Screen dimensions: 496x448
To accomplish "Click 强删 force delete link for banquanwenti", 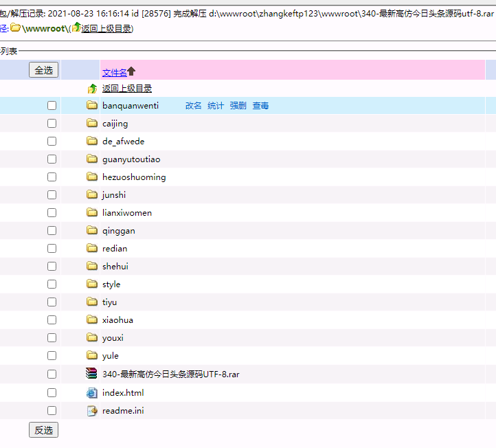I will tap(238, 106).
